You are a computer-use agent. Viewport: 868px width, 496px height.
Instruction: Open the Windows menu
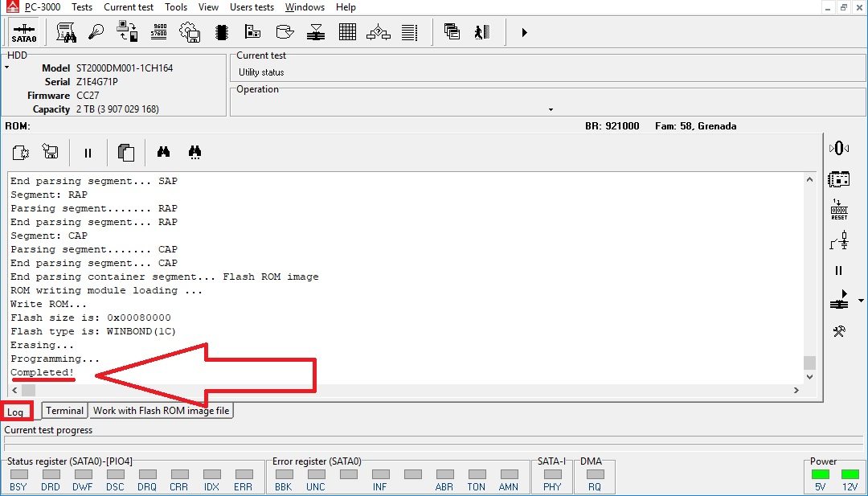click(305, 7)
